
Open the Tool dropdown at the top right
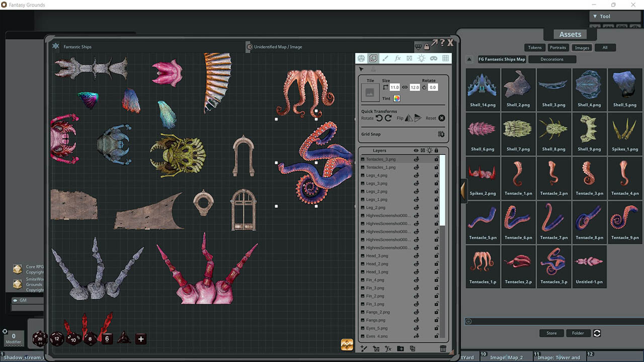click(605, 16)
